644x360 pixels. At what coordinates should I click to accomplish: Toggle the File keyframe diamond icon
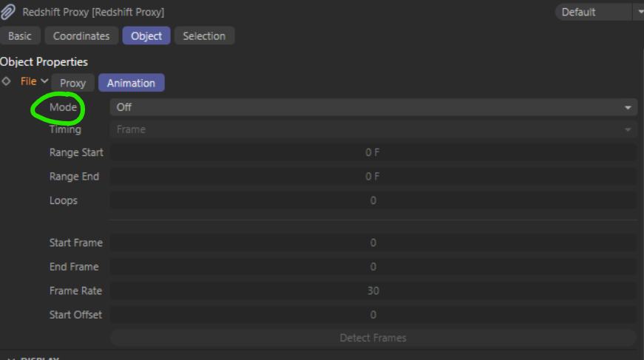[6, 81]
